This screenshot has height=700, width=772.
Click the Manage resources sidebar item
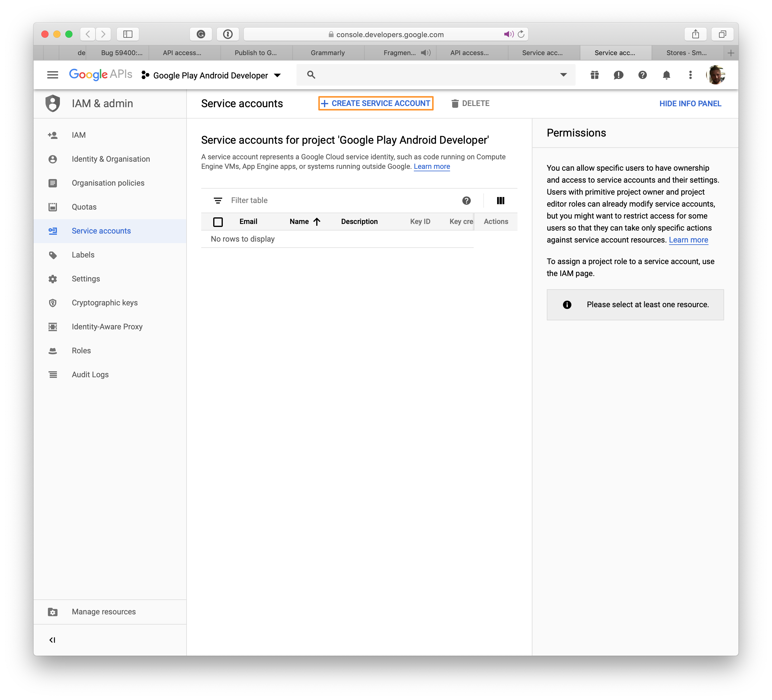[x=104, y=611]
